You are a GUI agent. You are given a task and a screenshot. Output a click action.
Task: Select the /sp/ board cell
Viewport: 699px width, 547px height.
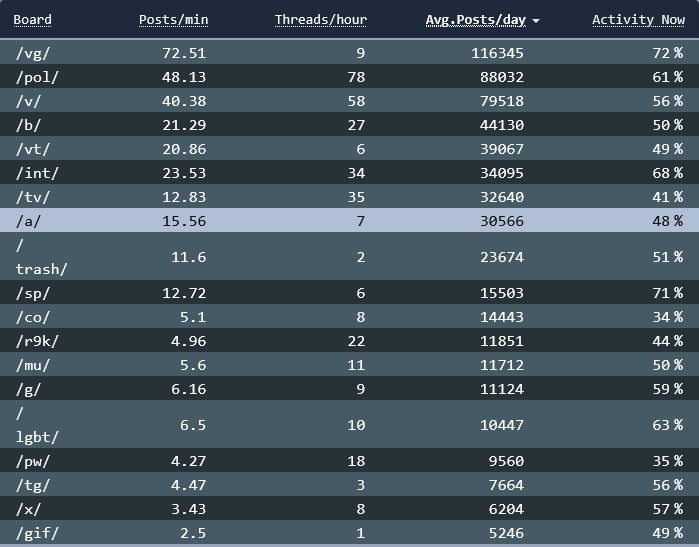(x=33, y=293)
